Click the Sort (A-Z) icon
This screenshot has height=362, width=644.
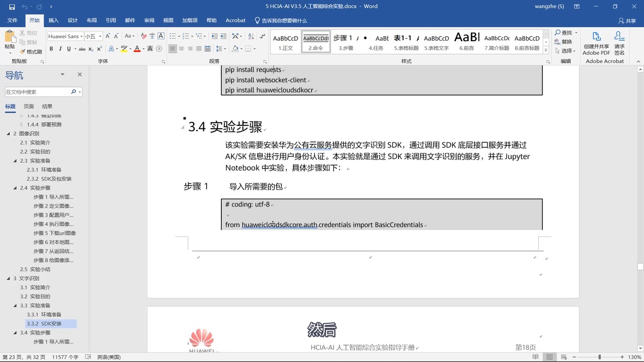click(x=250, y=36)
